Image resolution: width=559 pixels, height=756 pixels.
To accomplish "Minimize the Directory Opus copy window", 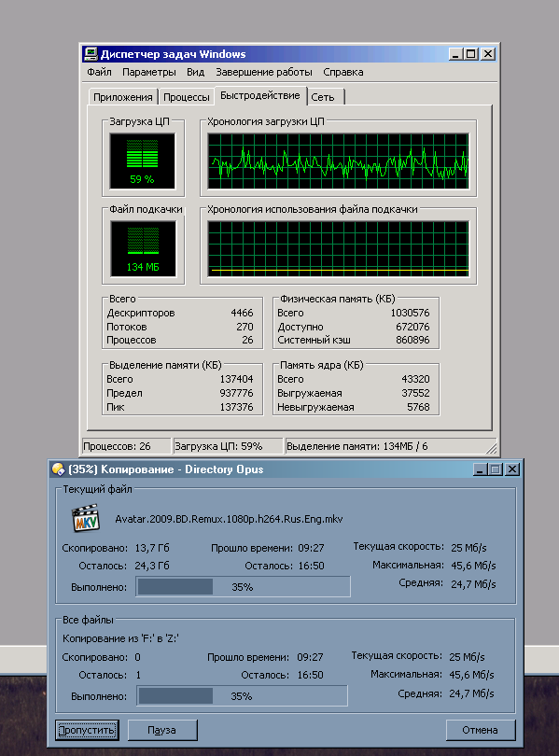I will click(480, 469).
